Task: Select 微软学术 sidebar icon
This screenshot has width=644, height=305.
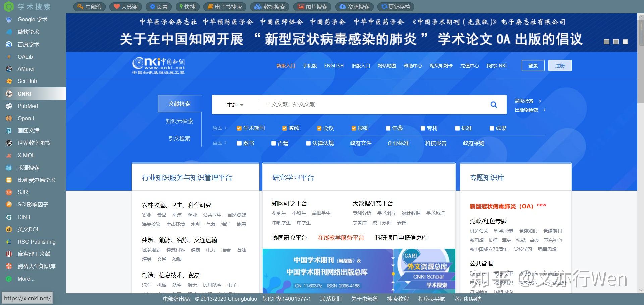Action: point(9,32)
